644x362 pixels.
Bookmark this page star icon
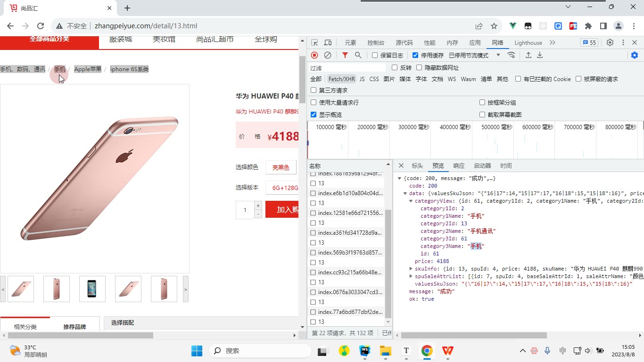click(494, 26)
